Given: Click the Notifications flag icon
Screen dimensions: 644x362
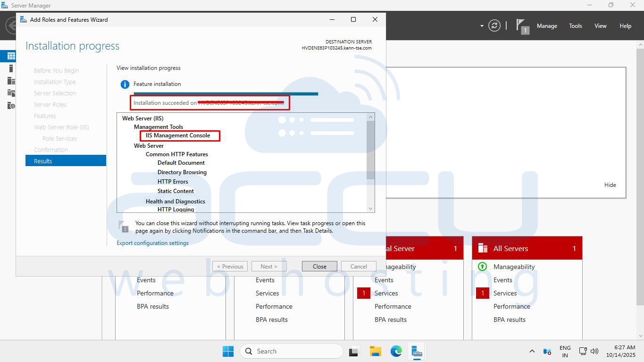Looking at the screenshot, I should pos(521,25).
